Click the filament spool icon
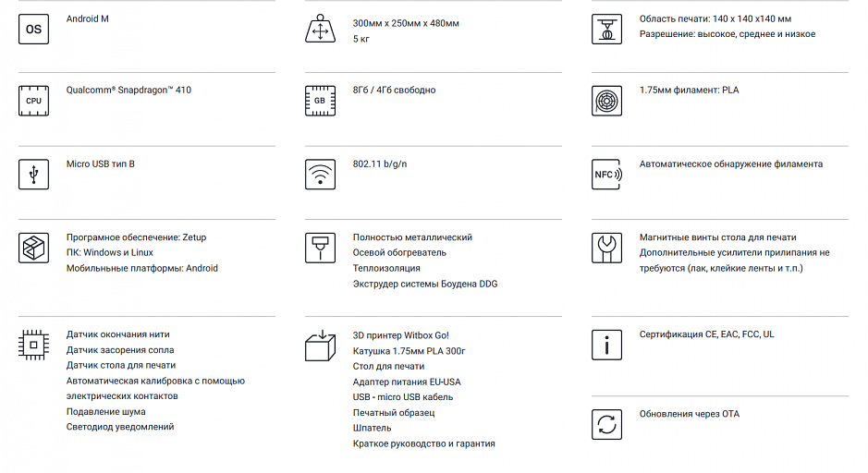Viewport: 868px width, 473px height. (606, 101)
